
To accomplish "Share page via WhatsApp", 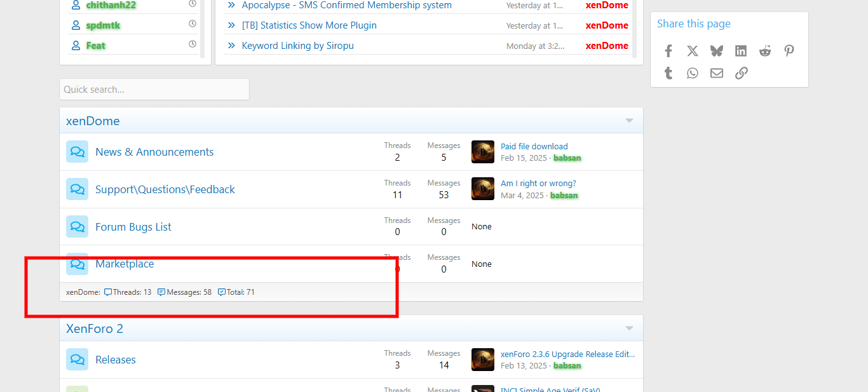I will pyautogui.click(x=693, y=73).
